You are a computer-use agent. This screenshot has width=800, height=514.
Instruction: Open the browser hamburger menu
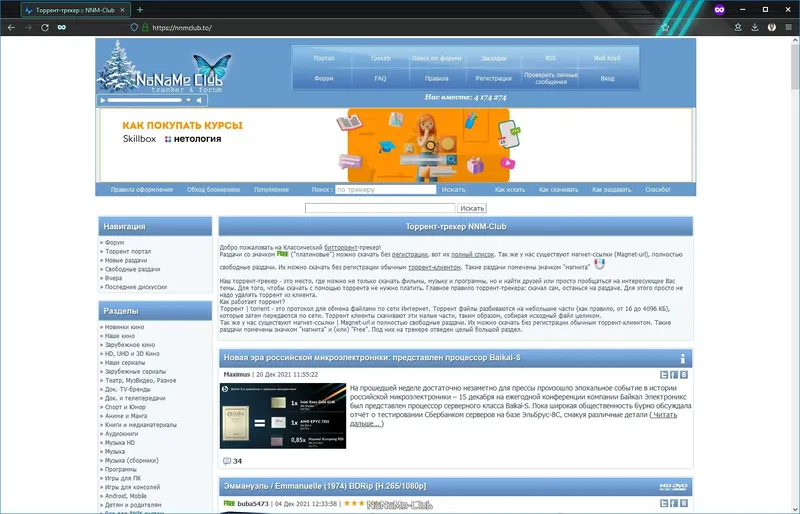[x=788, y=28]
